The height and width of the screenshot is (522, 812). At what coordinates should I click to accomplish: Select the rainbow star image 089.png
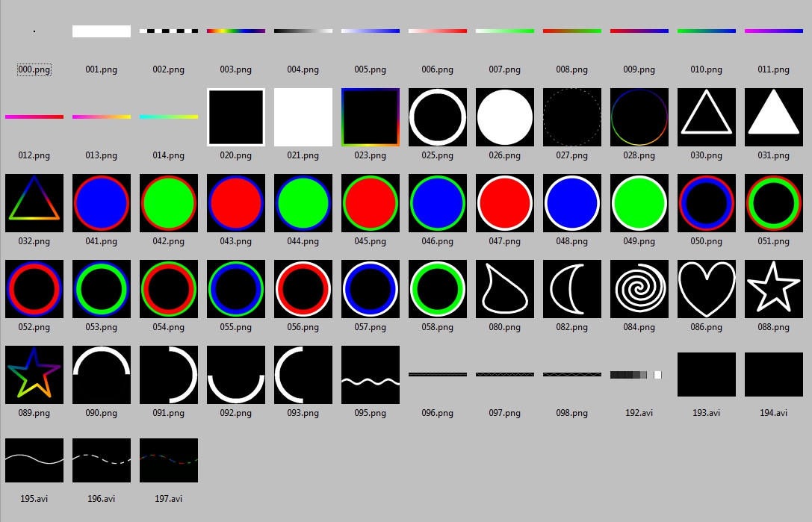34,375
